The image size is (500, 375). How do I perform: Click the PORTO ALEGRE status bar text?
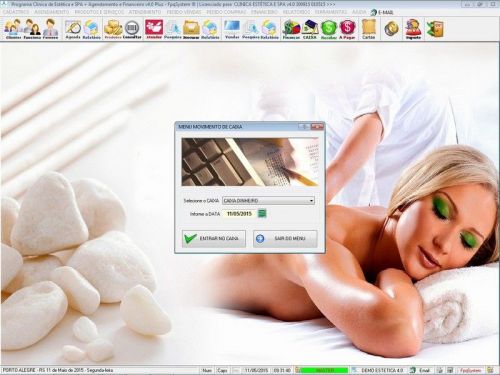57,370
